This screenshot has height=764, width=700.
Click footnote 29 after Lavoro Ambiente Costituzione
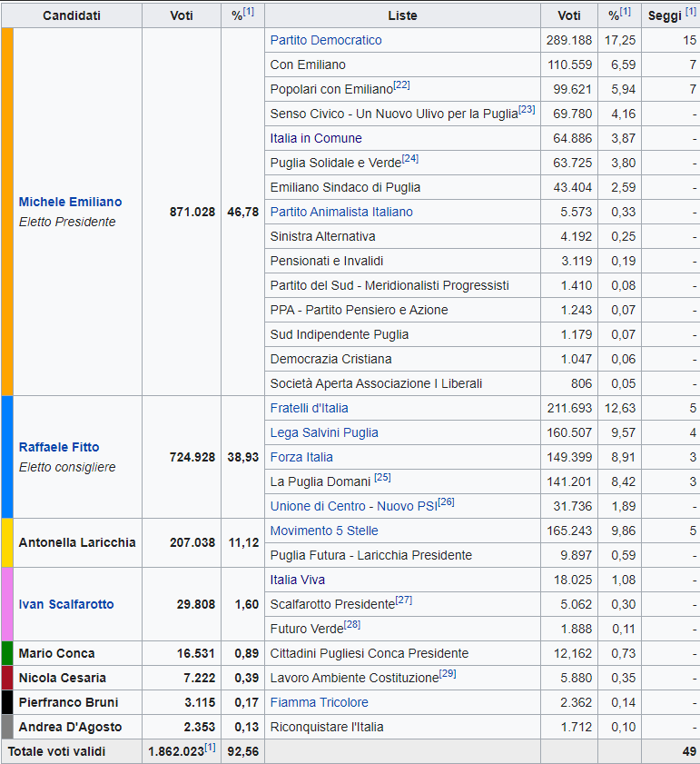tap(448, 674)
